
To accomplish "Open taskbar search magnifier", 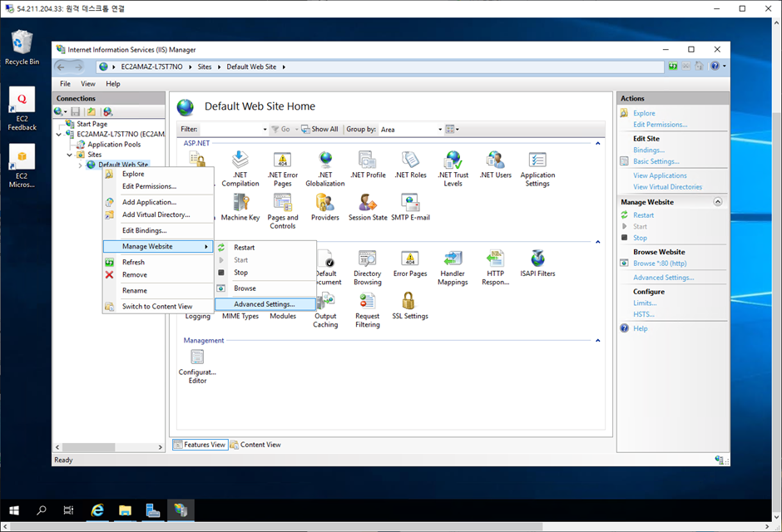I will 42,510.
